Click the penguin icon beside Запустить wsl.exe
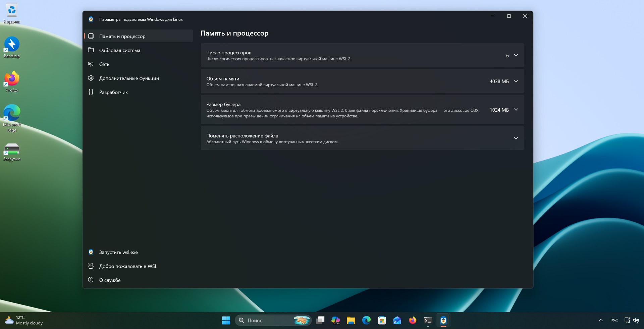 pyautogui.click(x=91, y=252)
